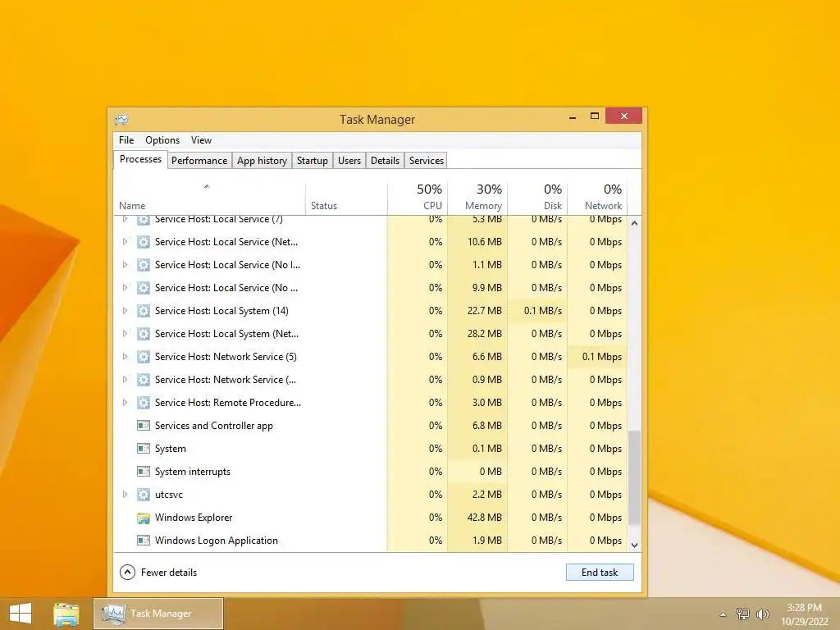Click the Windows Explorer folder icon in list
Viewport: 840px width, 630px height.
point(143,518)
